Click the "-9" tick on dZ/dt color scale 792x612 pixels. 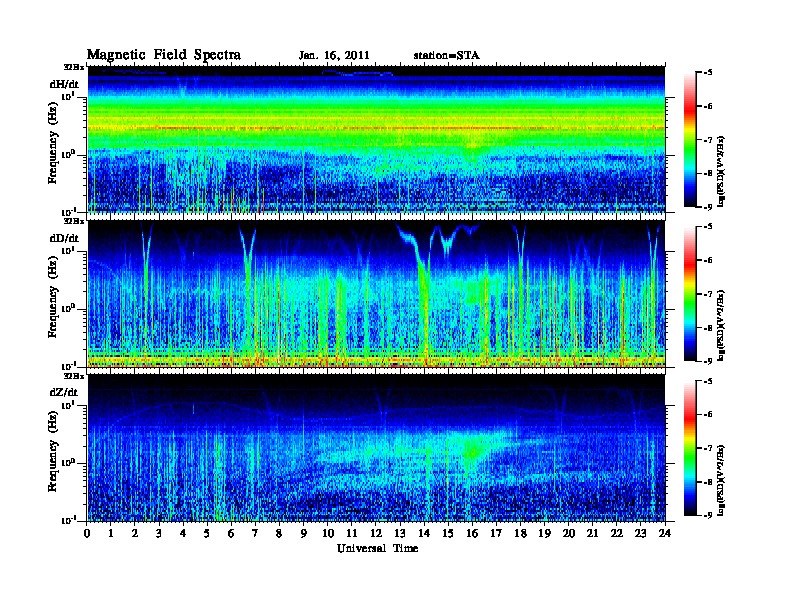tap(707, 515)
